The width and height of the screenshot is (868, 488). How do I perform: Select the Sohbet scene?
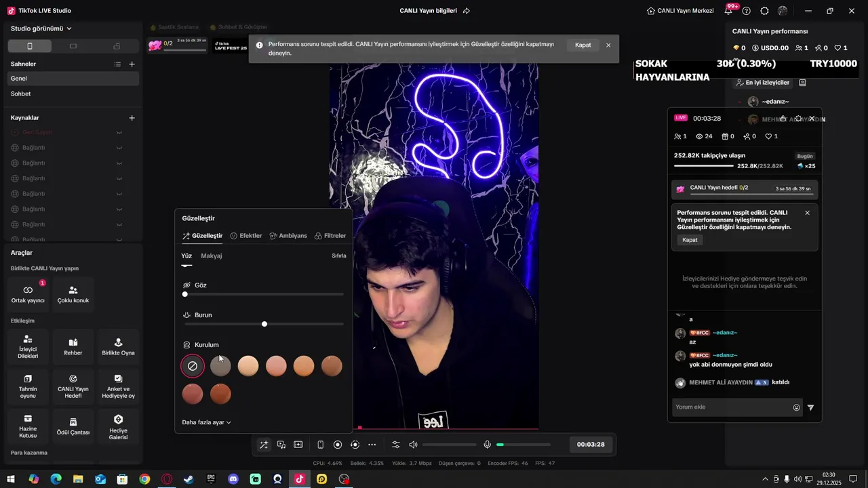pyautogui.click(x=73, y=94)
